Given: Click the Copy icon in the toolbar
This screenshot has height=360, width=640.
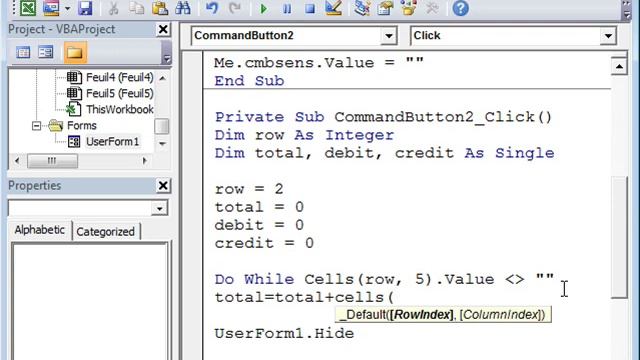Looking at the screenshot, I should pyautogui.click(x=136, y=8).
